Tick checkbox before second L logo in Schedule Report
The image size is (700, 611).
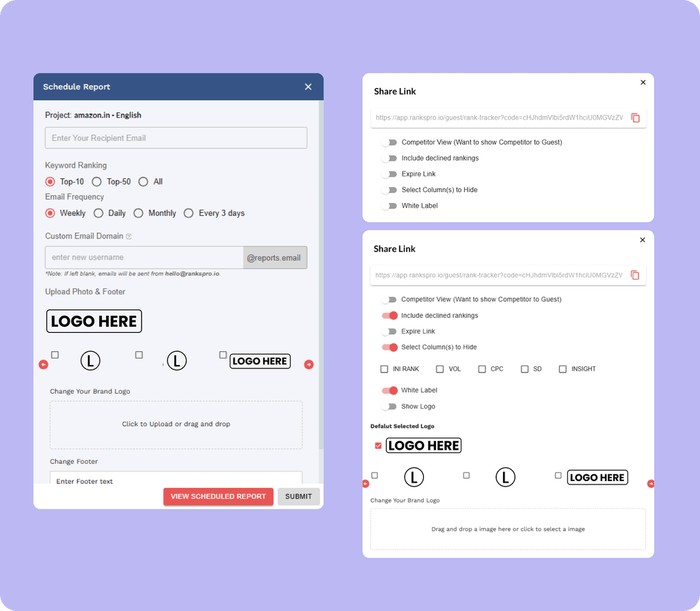[139, 355]
